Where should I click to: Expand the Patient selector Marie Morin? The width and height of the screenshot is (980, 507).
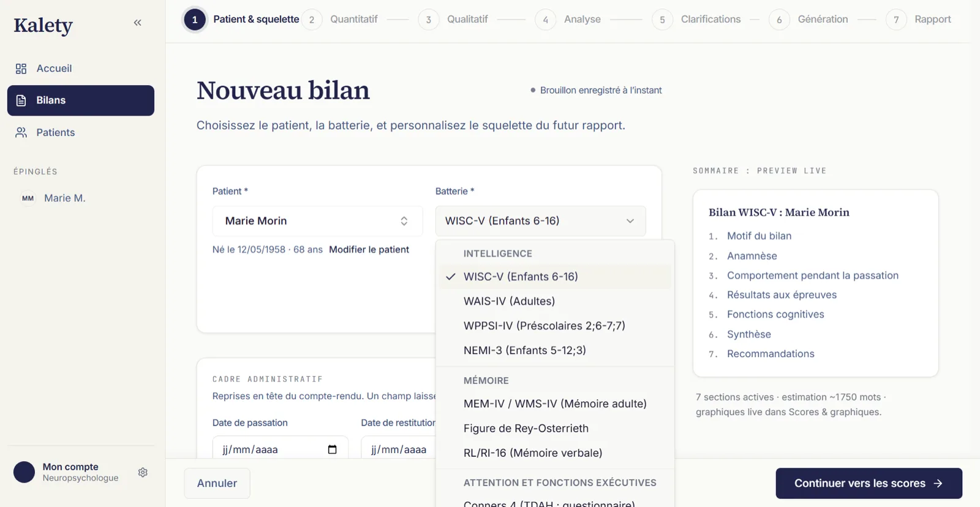317,221
